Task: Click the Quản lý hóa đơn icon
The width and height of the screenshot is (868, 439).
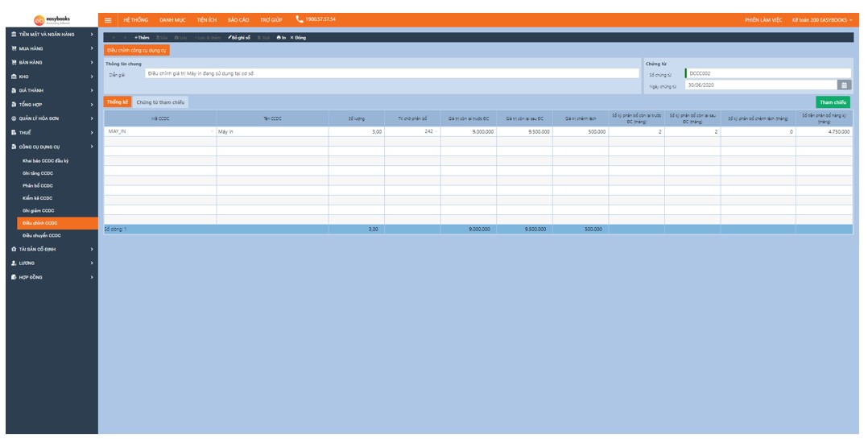Action: 14,118
